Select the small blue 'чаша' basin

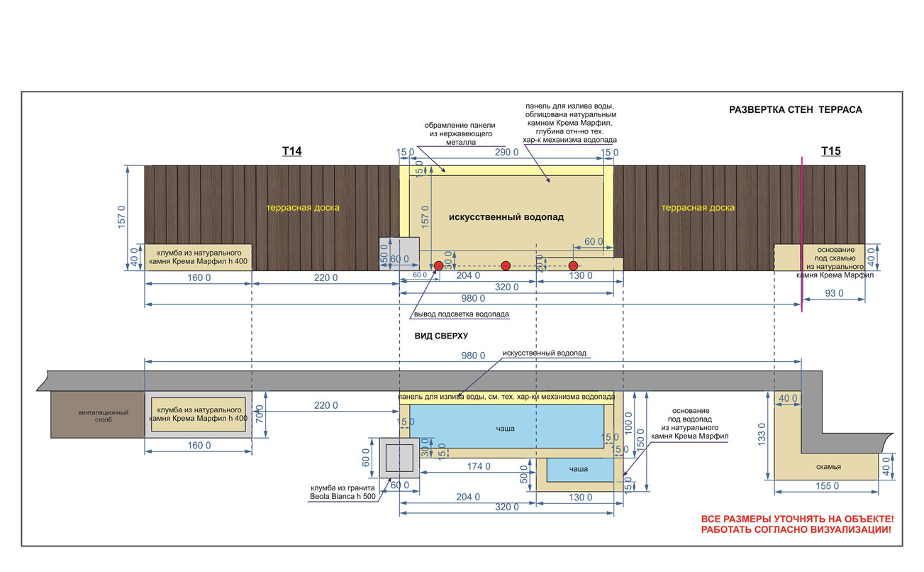coord(579,469)
